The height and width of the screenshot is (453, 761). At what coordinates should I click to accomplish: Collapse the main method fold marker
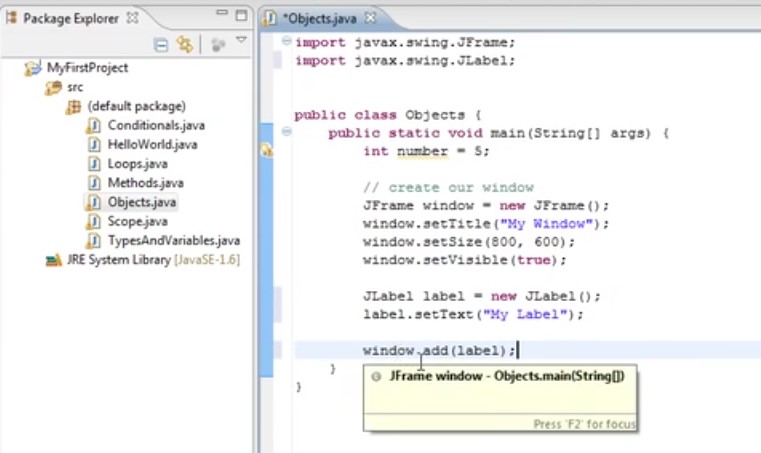point(287,132)
